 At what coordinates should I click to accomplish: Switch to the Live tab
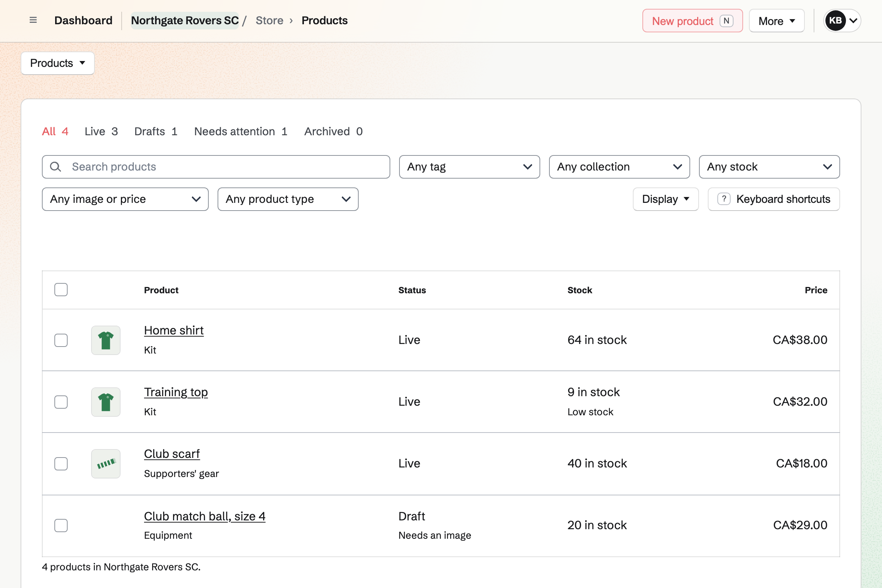coord(101,132)
